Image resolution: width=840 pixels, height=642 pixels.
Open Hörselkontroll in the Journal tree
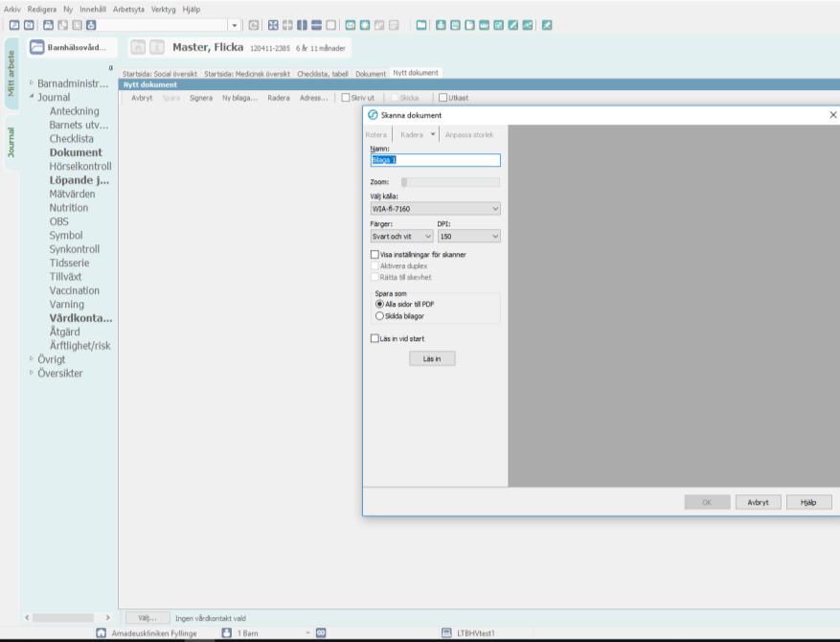click(x=80, y=166)
